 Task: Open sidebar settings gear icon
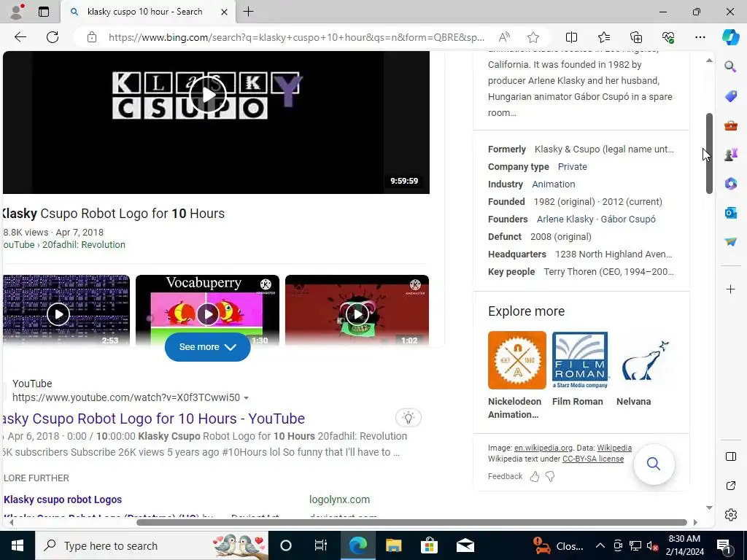[x=731, y=515]
